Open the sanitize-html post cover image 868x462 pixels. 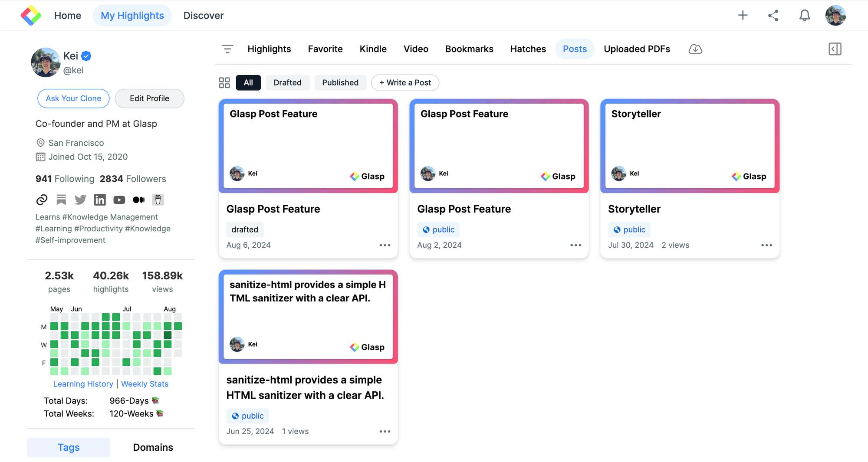point(308,317)
